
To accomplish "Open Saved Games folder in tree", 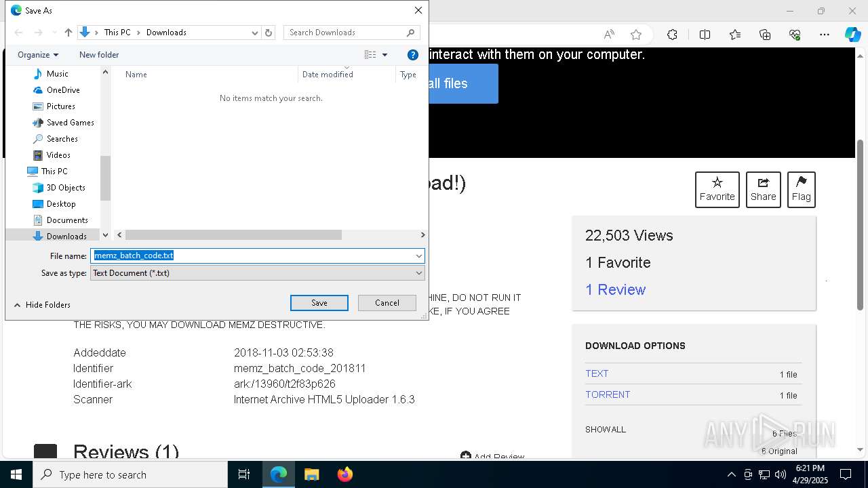I will click(70, 122).
